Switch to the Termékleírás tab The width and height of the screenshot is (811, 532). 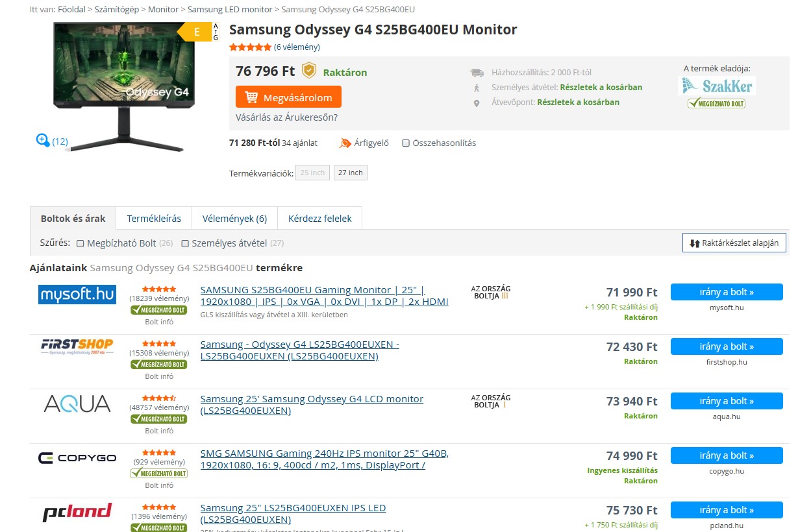tap(154, 219)
